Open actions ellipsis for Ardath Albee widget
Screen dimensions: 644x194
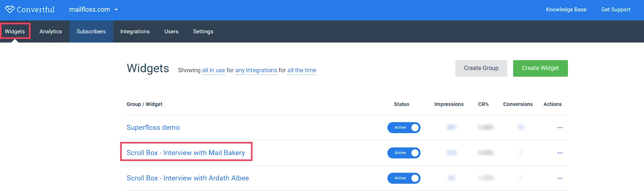(560, 178)
